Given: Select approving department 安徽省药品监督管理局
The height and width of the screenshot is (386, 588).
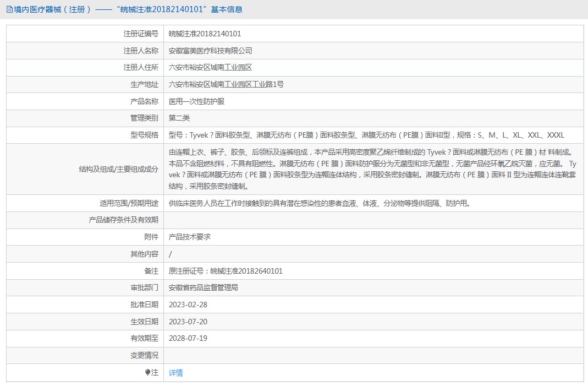Looking at the screenshot, I should (203, 287).
